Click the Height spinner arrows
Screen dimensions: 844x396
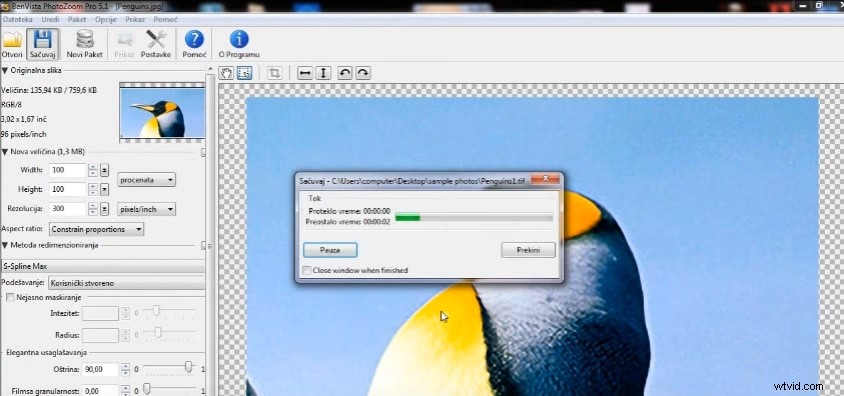[93, 189]
